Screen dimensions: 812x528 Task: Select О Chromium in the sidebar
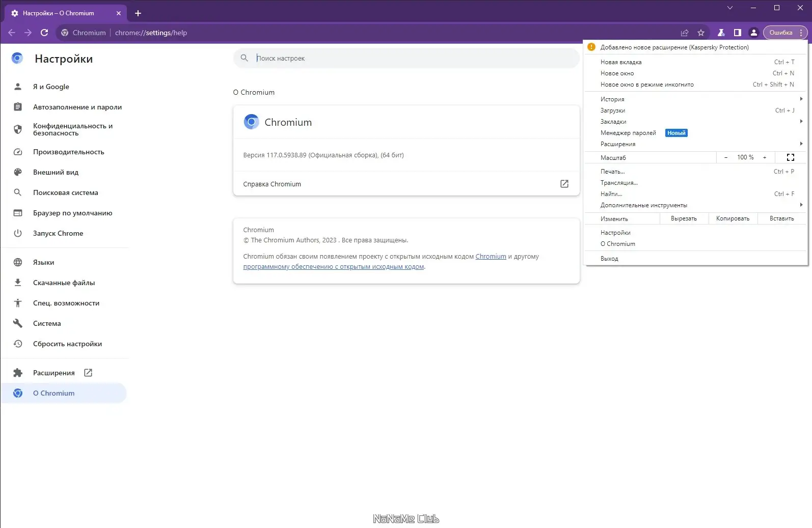(64, 393)
